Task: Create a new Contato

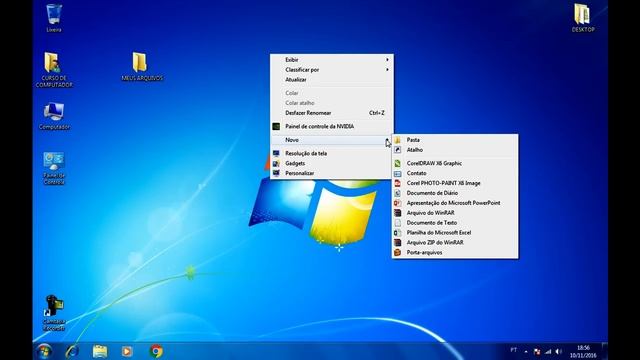Action: click(x=455, y=173)
